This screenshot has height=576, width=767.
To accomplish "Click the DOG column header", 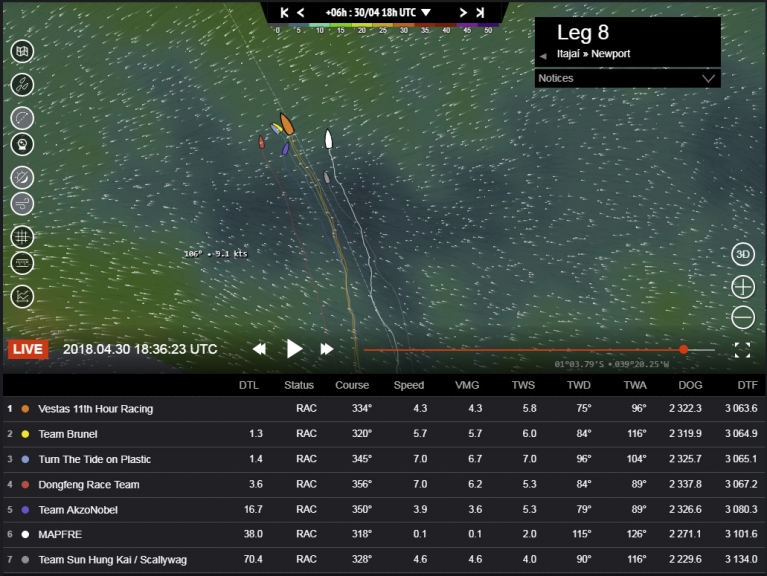I will (690, 385).
